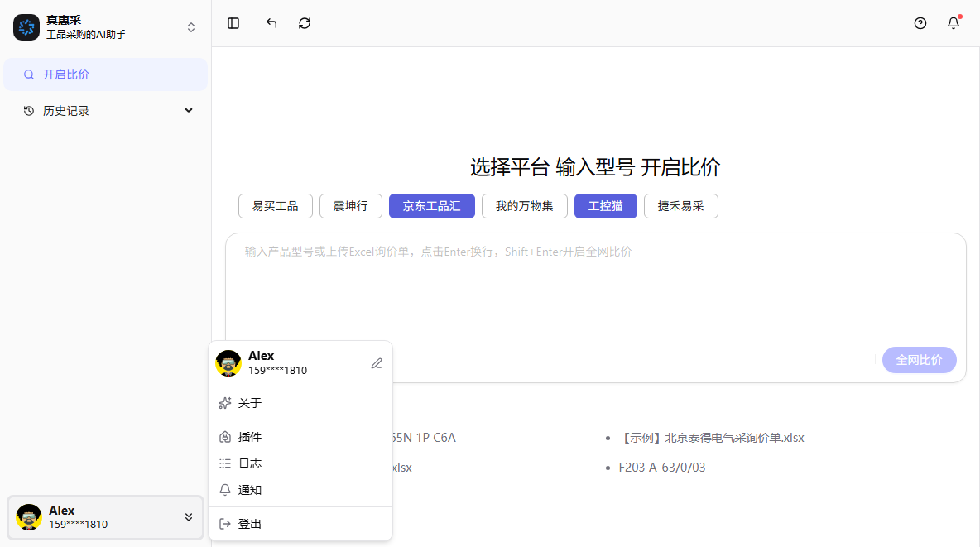Open the 插件 plugin menu item

click(248, 436)
